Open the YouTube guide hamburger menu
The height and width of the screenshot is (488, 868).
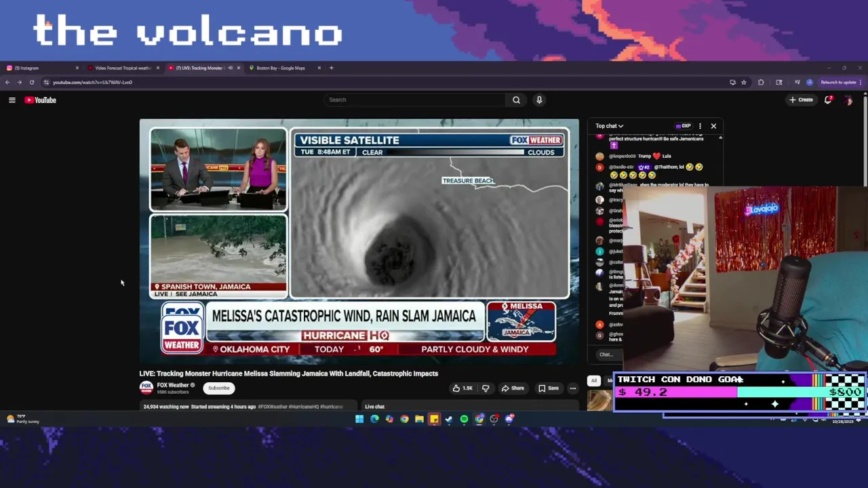[12, 100]
